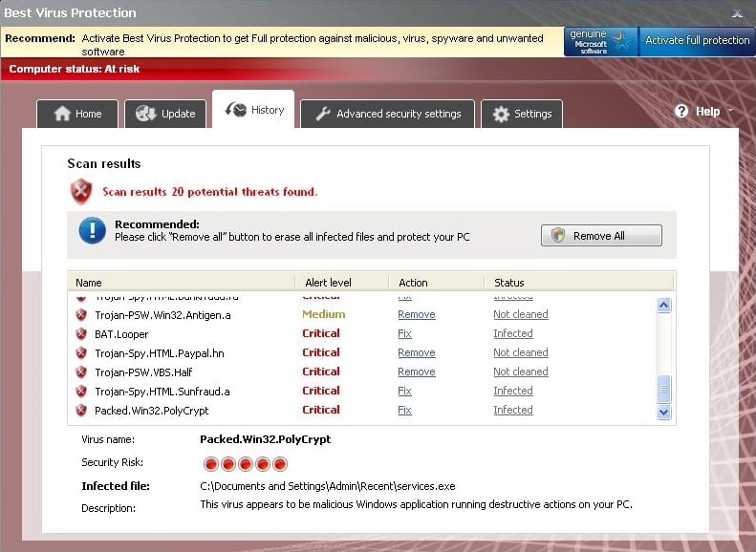Click the infected file path services.exe

point(328,486)
